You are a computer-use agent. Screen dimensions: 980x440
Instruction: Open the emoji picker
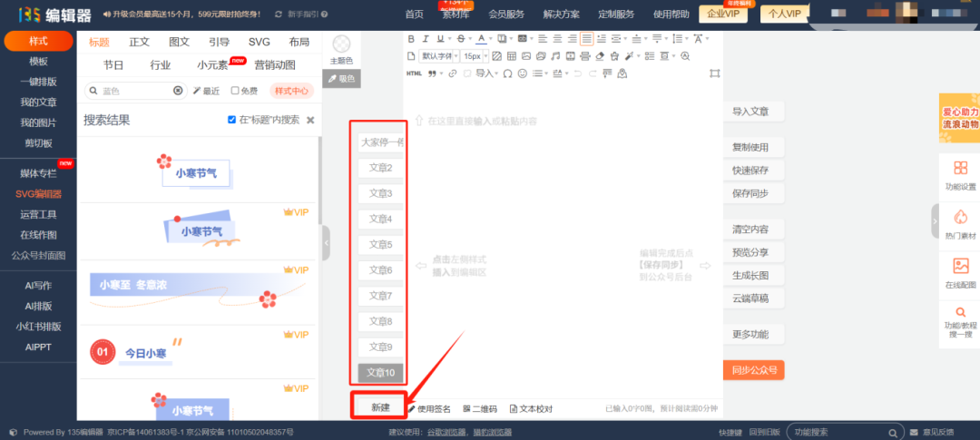click(523, 73)
